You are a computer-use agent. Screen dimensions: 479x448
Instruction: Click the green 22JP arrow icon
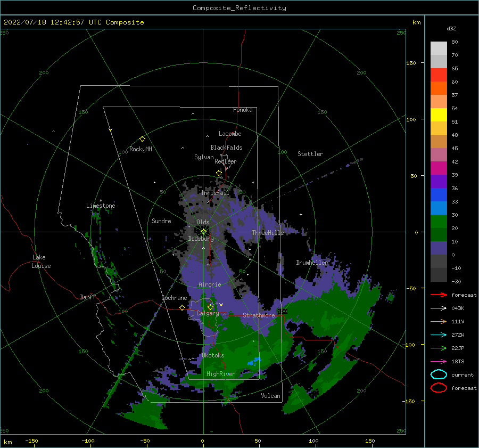(439, 348)
